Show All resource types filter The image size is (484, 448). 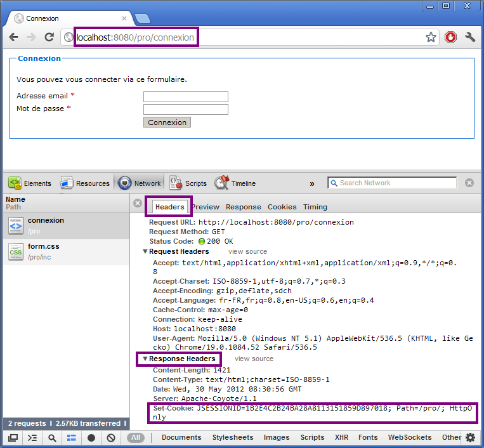[136, 437]
